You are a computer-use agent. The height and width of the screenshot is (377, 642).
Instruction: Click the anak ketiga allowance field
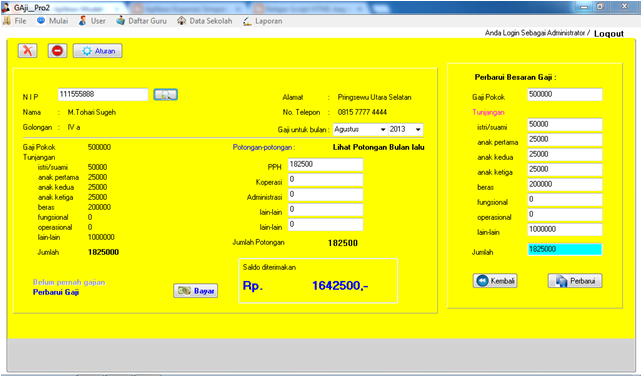pos(565,169)
